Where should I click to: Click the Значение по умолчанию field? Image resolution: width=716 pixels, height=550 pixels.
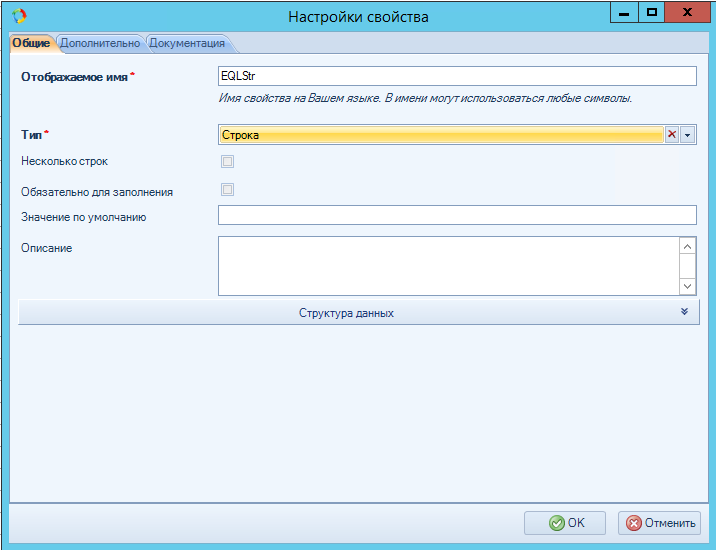pos(456,215)
